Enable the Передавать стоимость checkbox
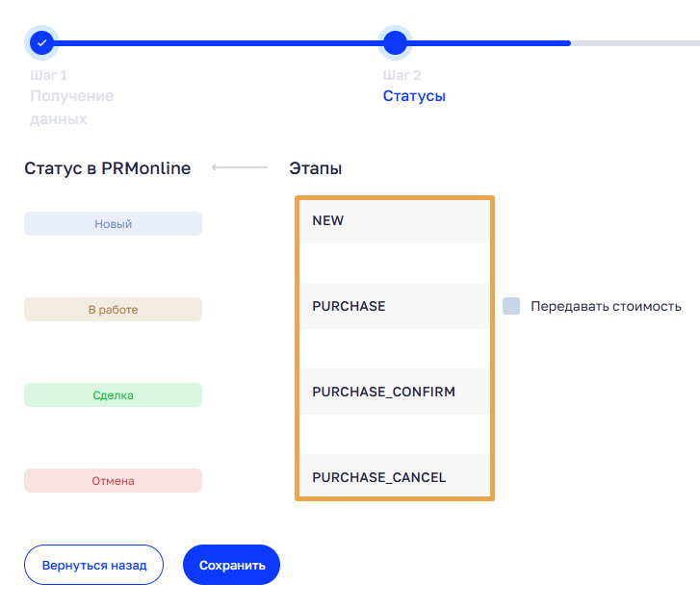This screenshot has height=609, width=700. click(511, 306)
